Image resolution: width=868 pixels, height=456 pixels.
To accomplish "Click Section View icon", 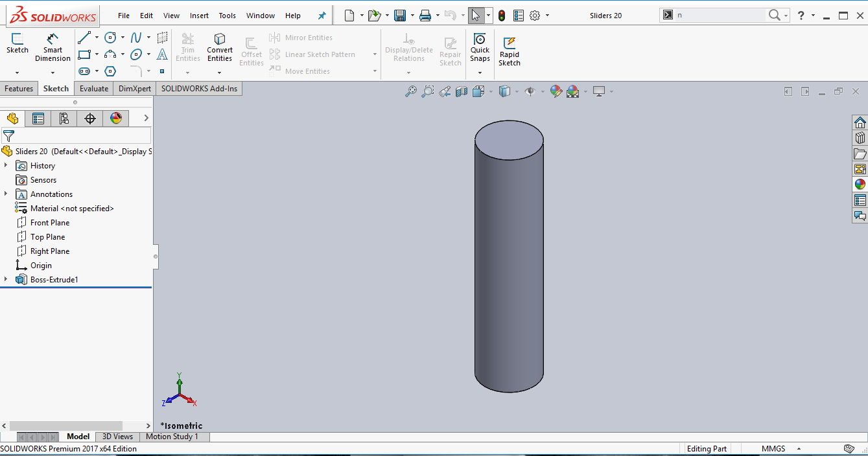I will click(x=462, y=91).
